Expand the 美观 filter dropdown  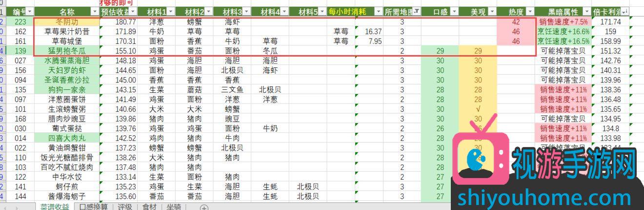[x=492, y=11]
